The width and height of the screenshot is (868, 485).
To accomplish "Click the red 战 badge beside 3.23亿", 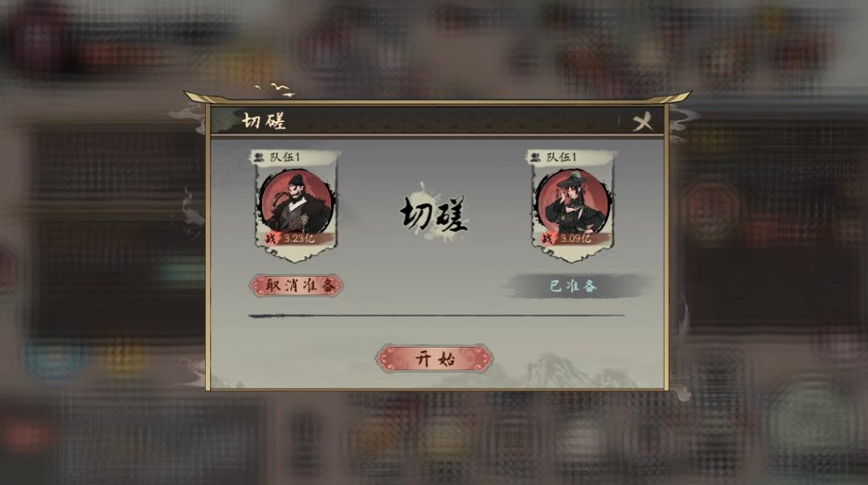I will point(271,239).
